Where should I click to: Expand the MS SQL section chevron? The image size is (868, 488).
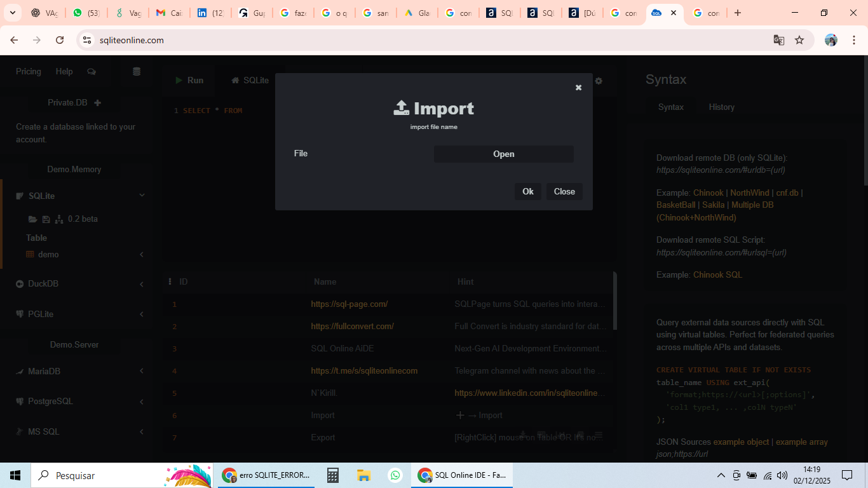click(142, 431)
